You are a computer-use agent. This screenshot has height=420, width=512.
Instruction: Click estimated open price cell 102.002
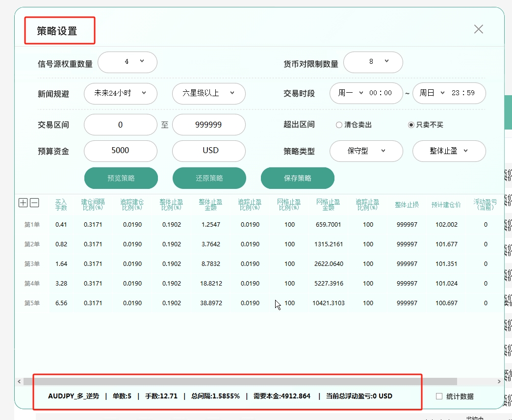coord(446,225)
